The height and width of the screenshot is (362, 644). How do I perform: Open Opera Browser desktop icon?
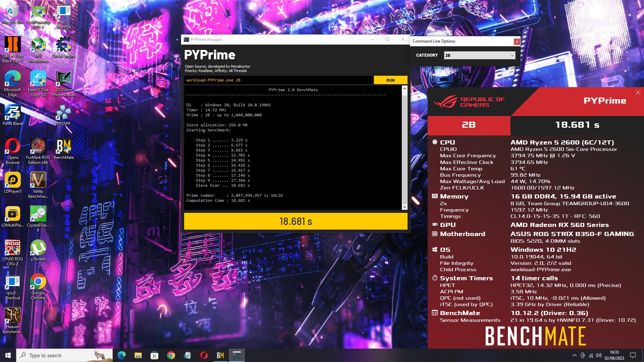12,151
